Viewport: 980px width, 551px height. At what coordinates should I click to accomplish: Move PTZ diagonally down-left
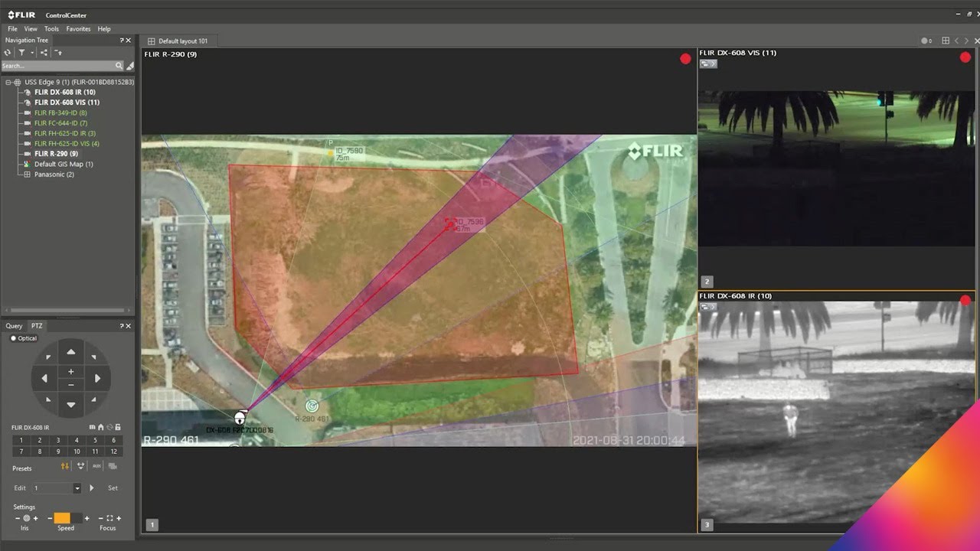point(48,399)
